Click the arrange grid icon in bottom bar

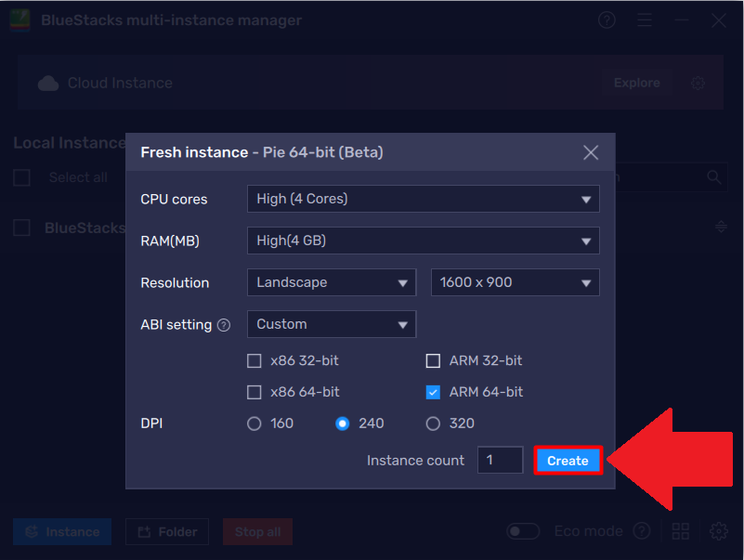click(x=681, y=531)
